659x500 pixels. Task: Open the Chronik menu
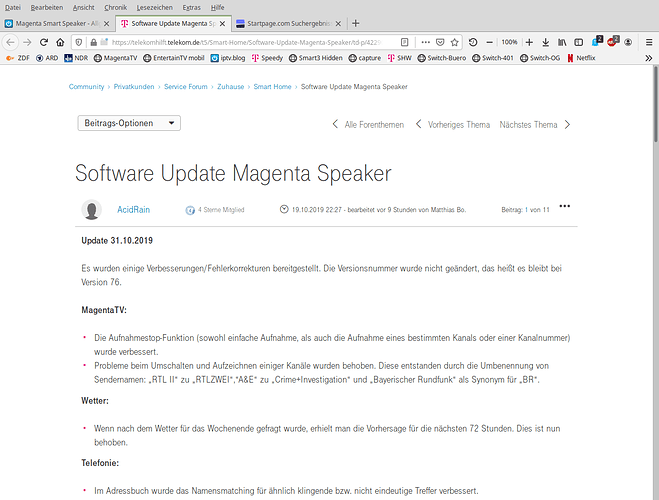point(115,7)
